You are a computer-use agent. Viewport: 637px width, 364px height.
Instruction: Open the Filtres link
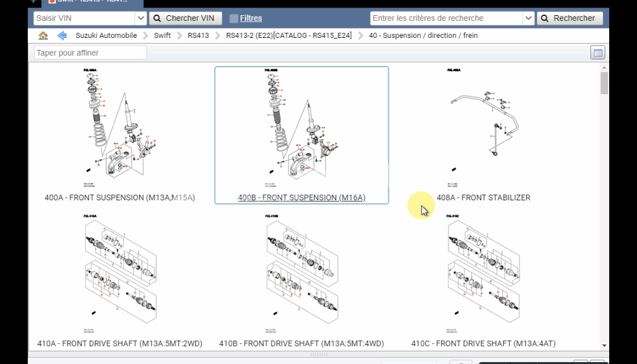251,18
